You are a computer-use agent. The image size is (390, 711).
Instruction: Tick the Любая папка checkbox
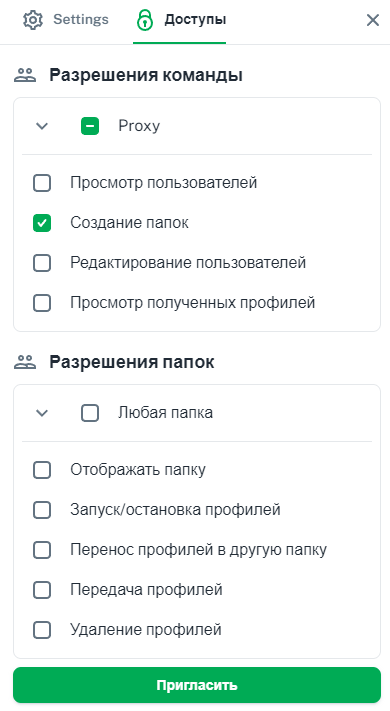[x=90, y=413]
